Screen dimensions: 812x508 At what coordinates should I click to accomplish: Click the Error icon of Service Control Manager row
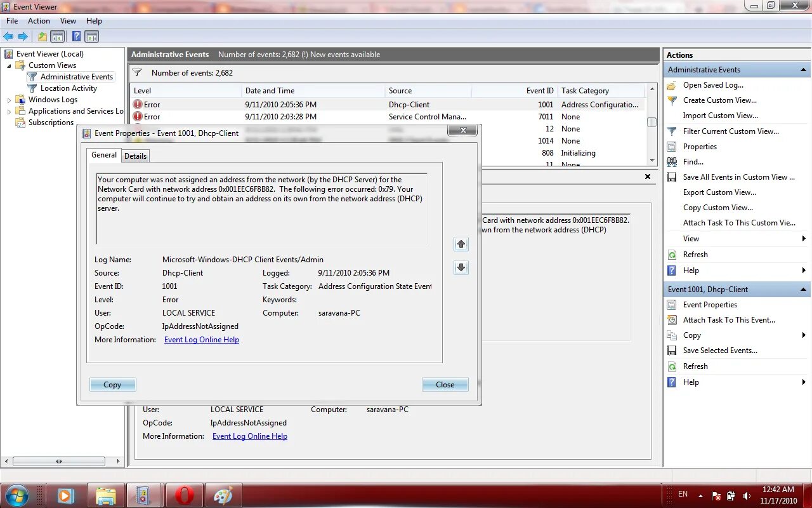pyautogui.click(x=138, y=117)
